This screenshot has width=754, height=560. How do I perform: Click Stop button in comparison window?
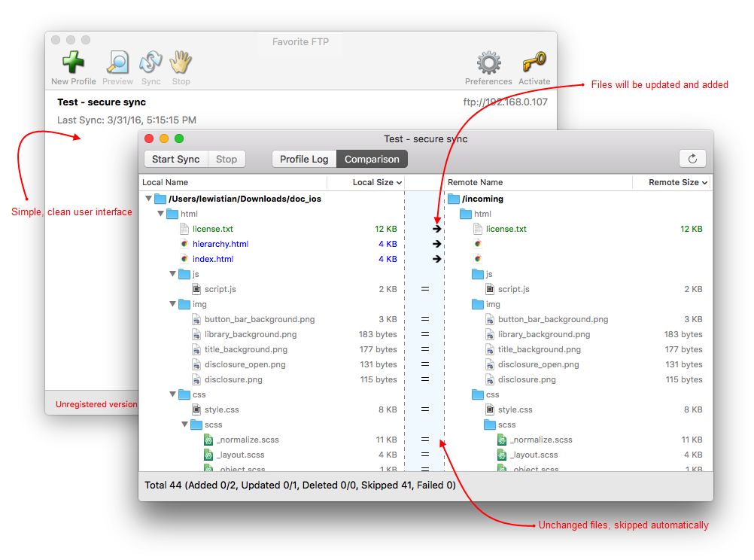pyautogui.click(x=227, y=160)
